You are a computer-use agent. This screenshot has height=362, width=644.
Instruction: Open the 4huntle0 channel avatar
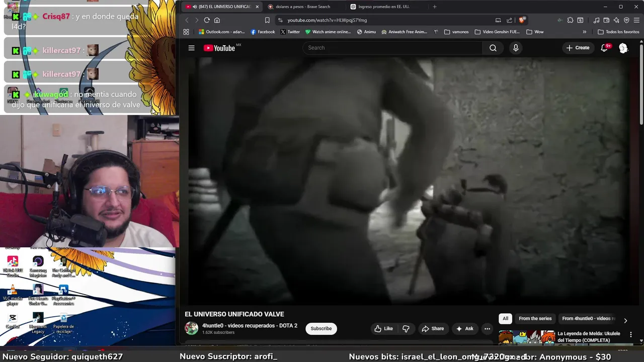pos(191,328)
